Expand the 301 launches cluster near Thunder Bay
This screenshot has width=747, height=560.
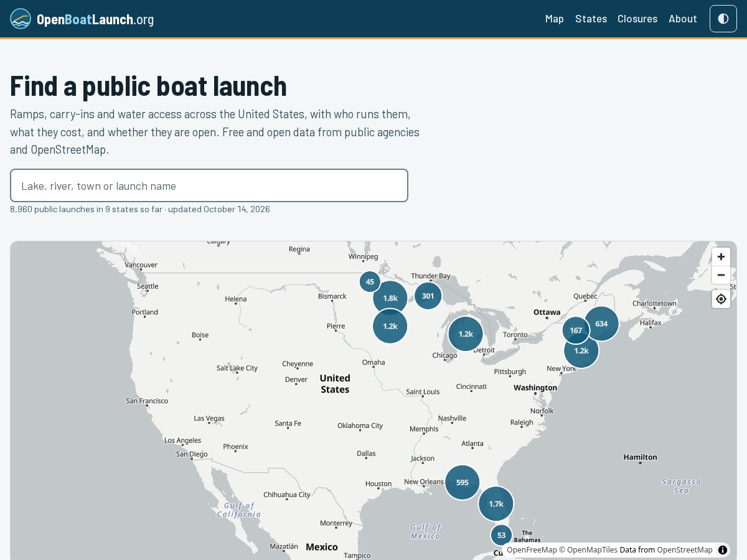pos(428,296)
